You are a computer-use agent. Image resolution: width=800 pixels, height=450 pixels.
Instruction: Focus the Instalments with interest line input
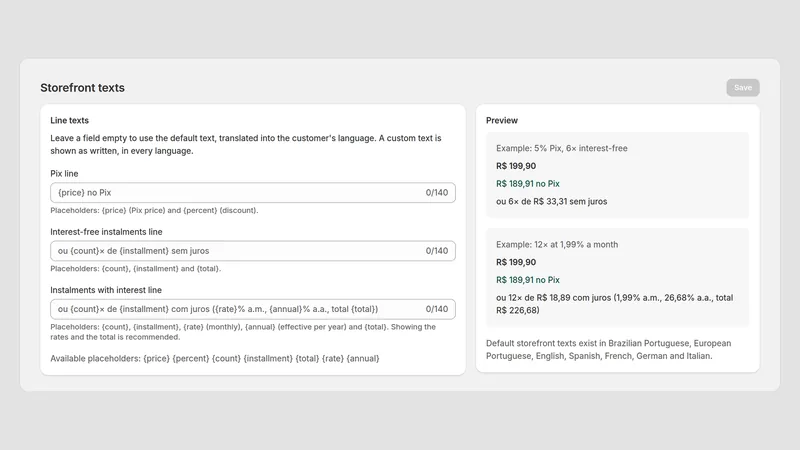253,309
